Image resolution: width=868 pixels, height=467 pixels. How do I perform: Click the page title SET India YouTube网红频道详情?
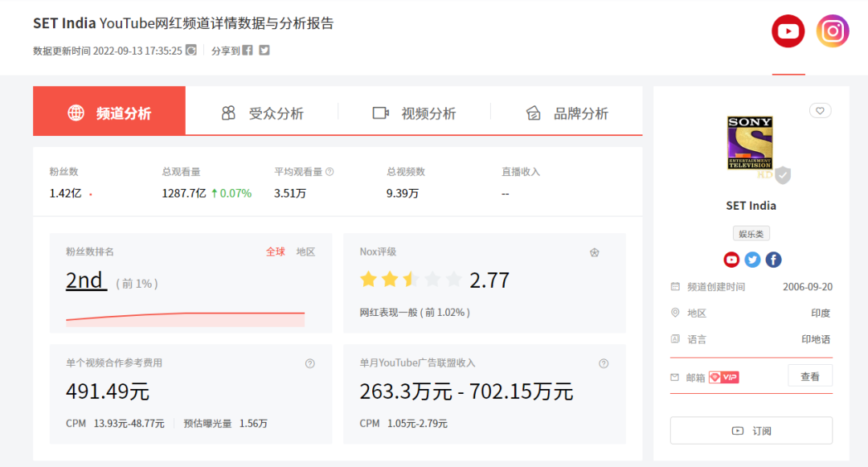pyautogui.click(x=183, y=23)
